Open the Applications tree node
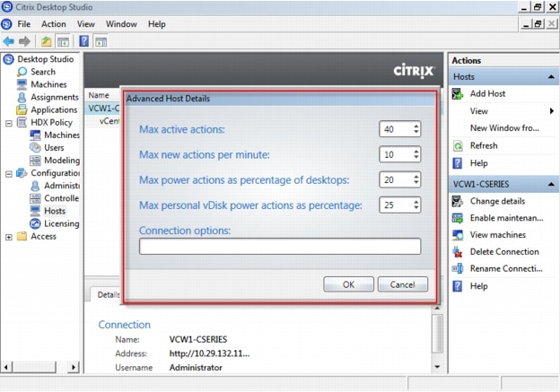This screenshot has height=392, width=560. point(54,109)
